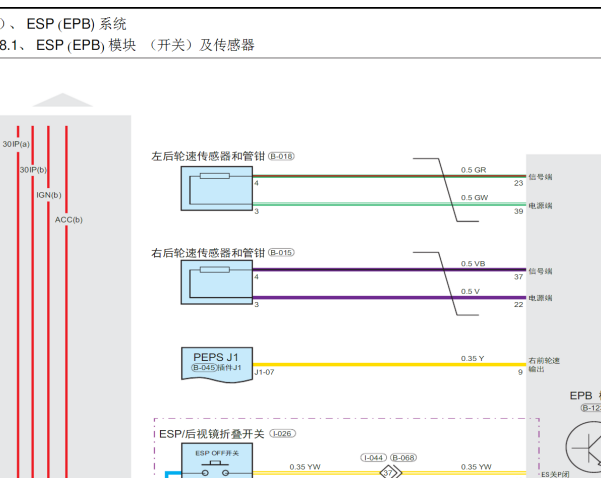The height and width of the screenshot is (478, 601).
Task: Select the inline connector diamond numbered 37
Action: (389, 473)
